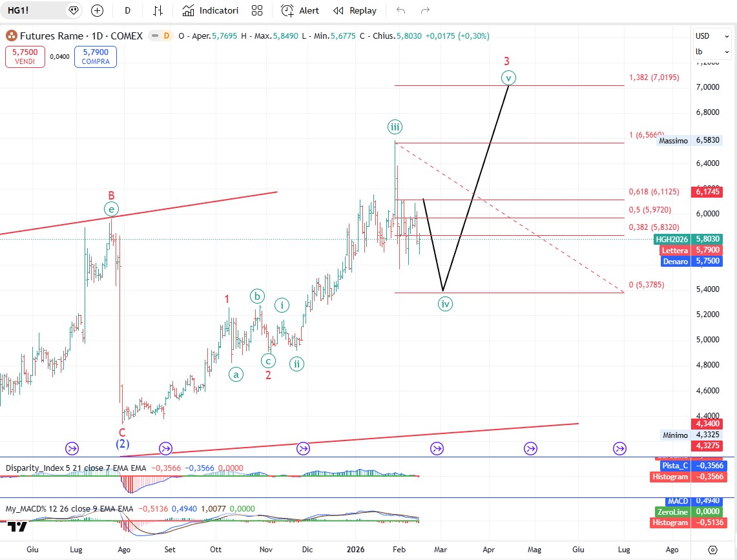Image resolution: width=737 pixels, height=560 pixels.
Task: Undo the last chart action
Action: tap(400, 10)
